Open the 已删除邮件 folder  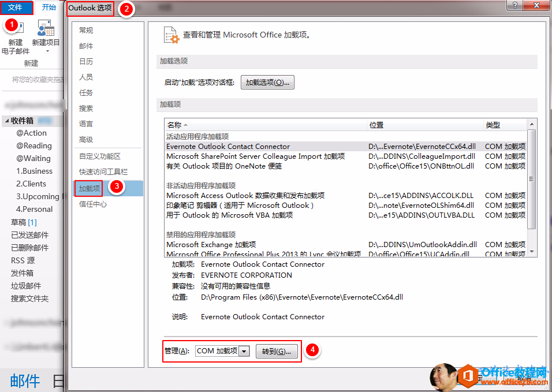(29, 248)
